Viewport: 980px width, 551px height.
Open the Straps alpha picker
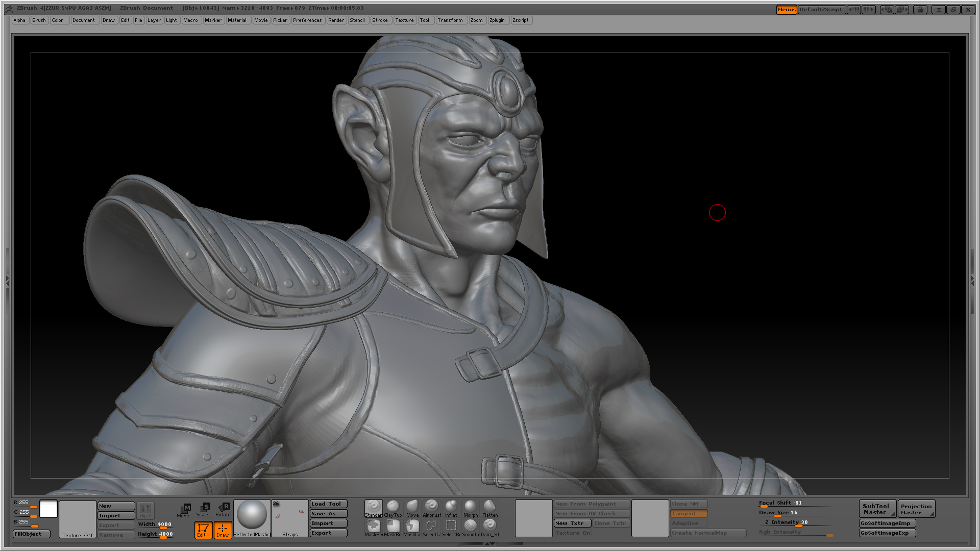290,518
